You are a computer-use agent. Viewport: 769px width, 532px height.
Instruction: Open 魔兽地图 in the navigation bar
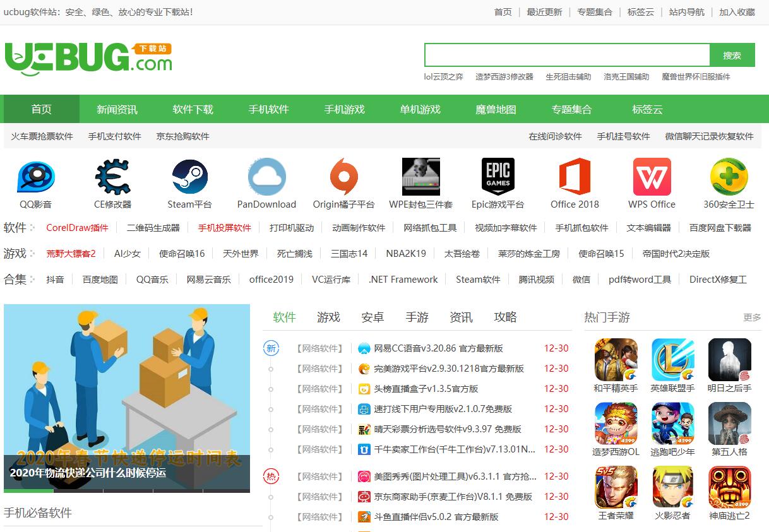[496, 109]
